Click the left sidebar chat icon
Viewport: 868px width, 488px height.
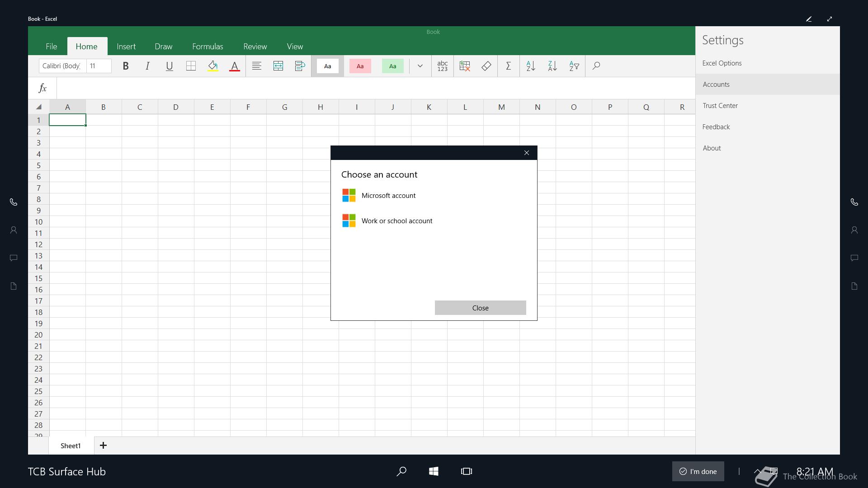pyautogui.click(x=14, y=258)
